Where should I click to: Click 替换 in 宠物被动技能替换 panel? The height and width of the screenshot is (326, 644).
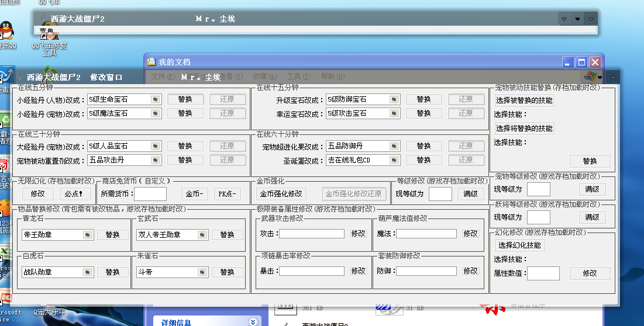590,161
